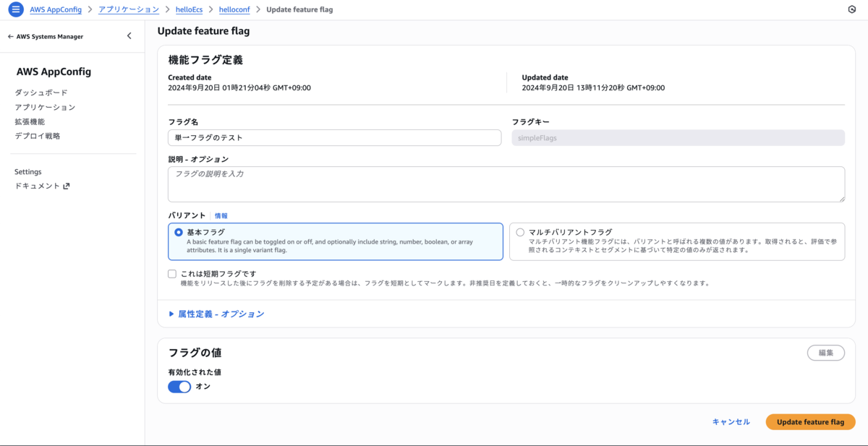
Task: Click 機能フラグ定義 section heading
Action: (x=205, y=60)
